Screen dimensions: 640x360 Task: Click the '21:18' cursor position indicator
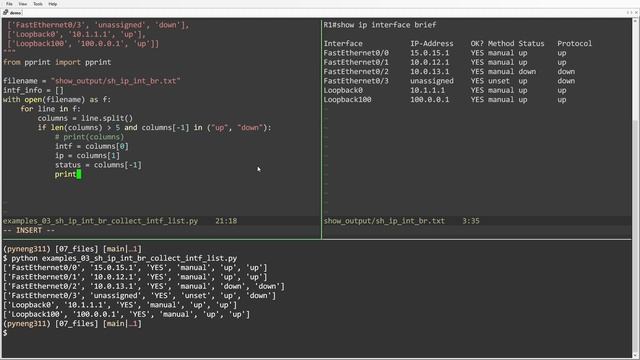coord(226,221)
